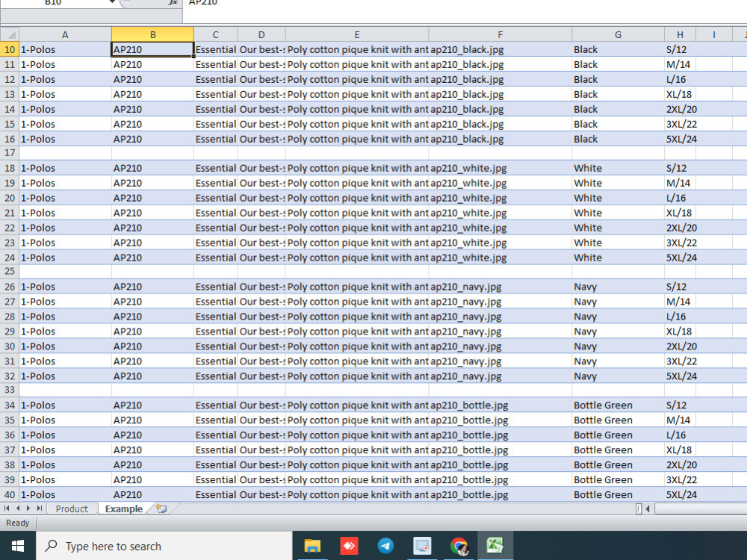This screenshot has height=560, width=747.
Task: Click the taskbar search box
Action: (x=164, y=546)
